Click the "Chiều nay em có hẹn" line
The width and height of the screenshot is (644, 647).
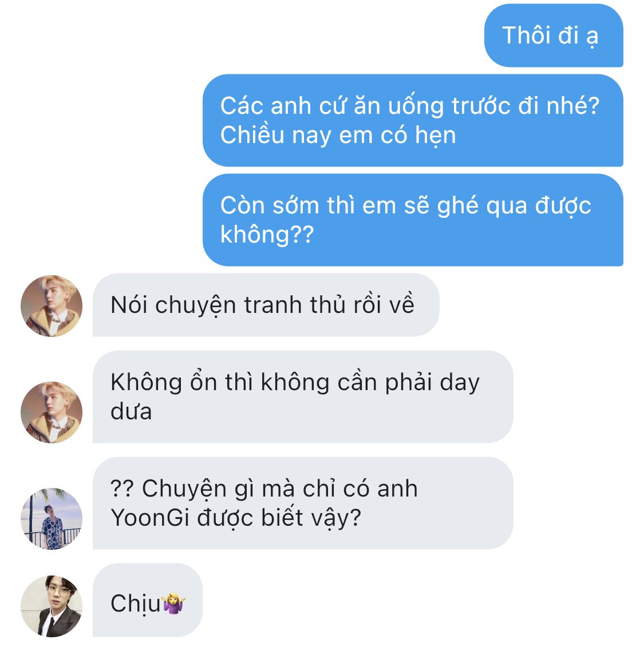[338, 136]
